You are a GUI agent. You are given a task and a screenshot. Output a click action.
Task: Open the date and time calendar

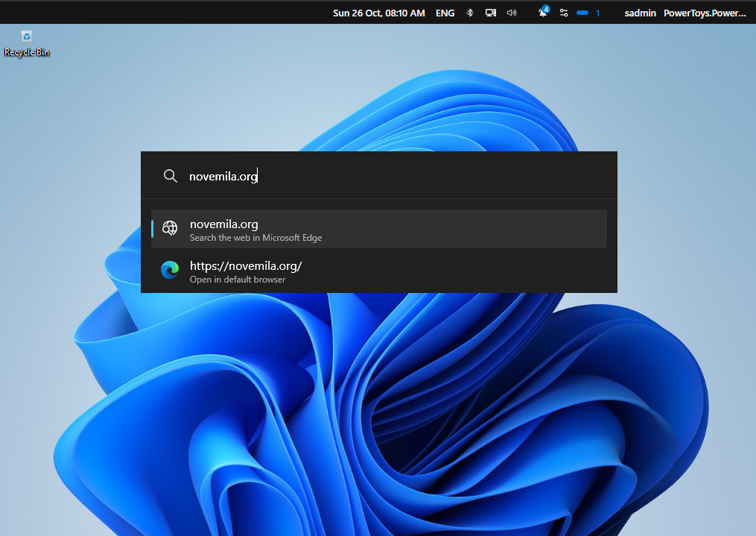pos(378,13)
